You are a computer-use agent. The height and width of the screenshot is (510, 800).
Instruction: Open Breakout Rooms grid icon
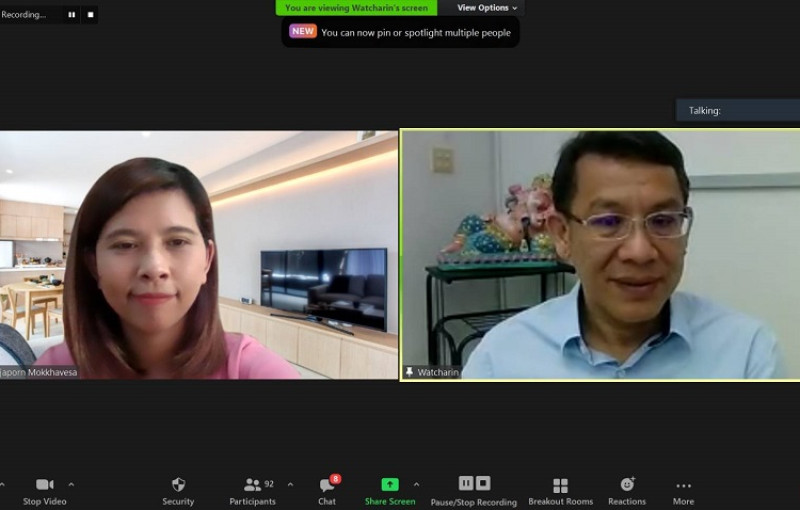pos(560,485)
